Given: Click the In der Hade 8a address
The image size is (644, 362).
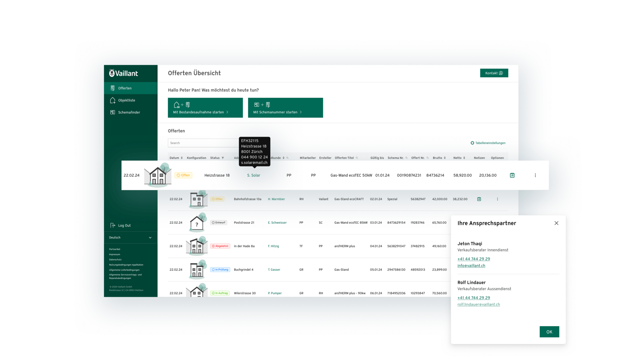Looking at the screenshot, I should coord(244,246).
